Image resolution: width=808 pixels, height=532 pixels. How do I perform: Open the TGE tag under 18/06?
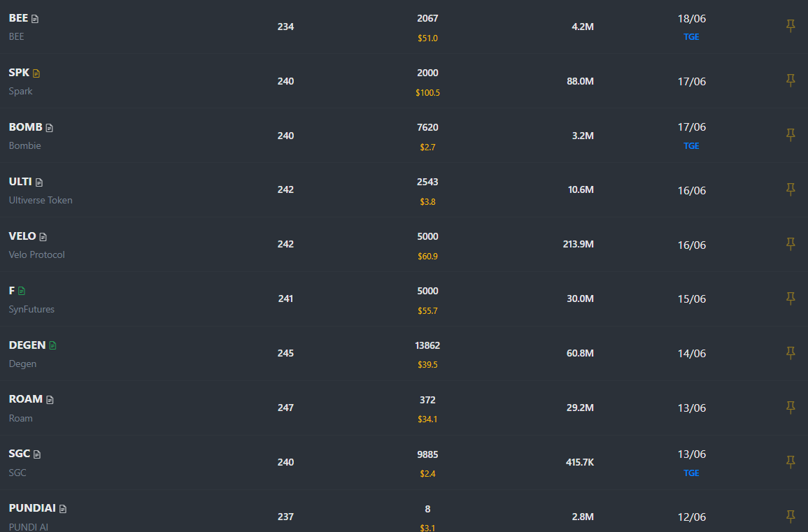click(x=691, y=37)
